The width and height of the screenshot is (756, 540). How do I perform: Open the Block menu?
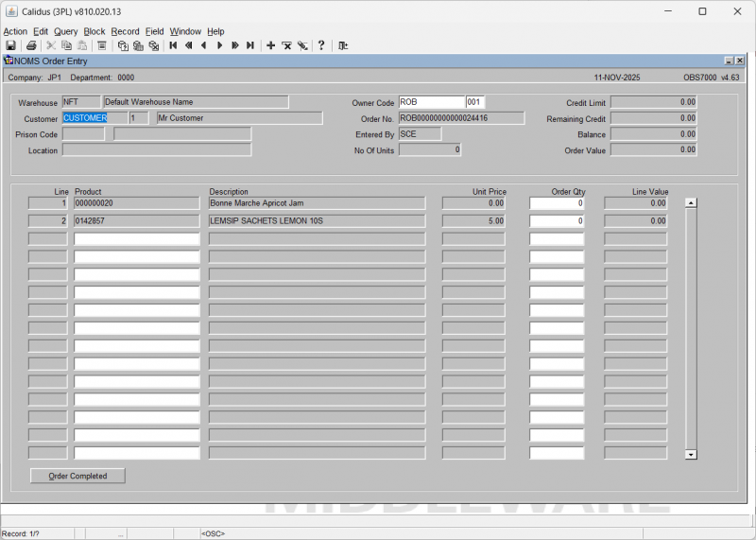94,31
